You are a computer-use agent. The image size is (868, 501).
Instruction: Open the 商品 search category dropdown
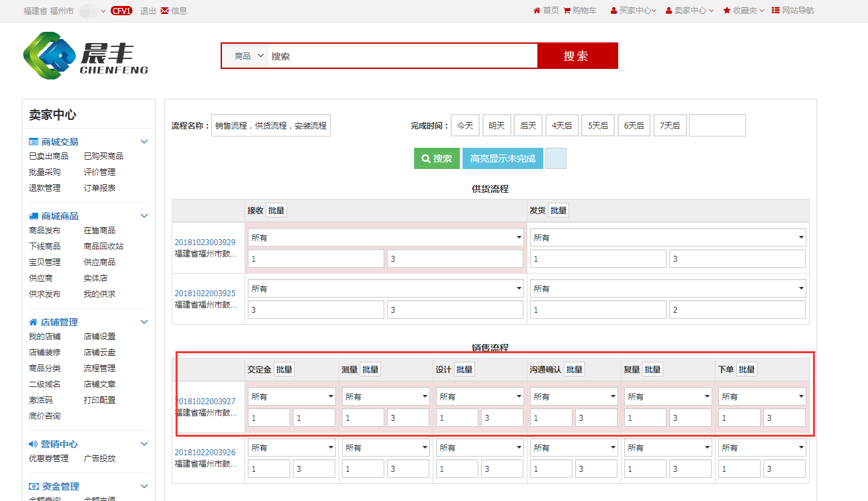pos(249,56)
